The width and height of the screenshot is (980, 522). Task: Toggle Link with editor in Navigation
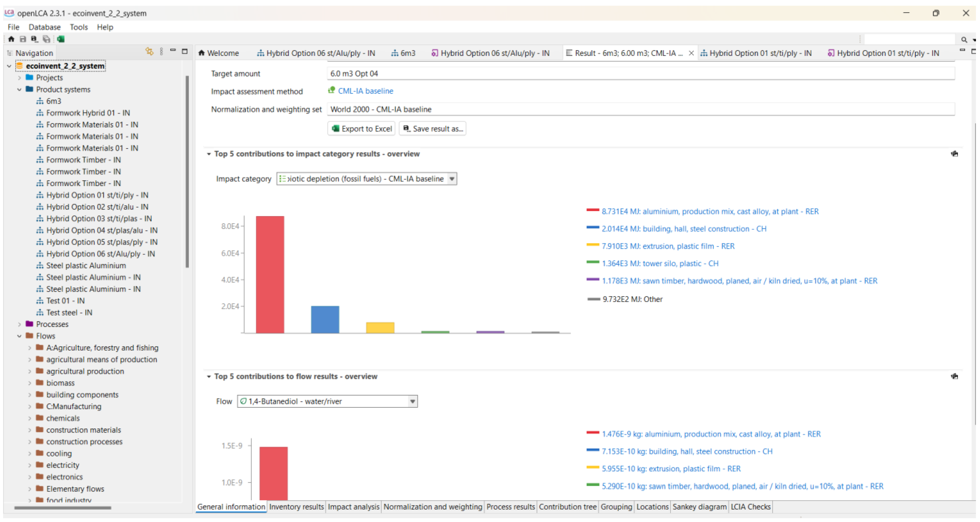click(x=149, y=51)
